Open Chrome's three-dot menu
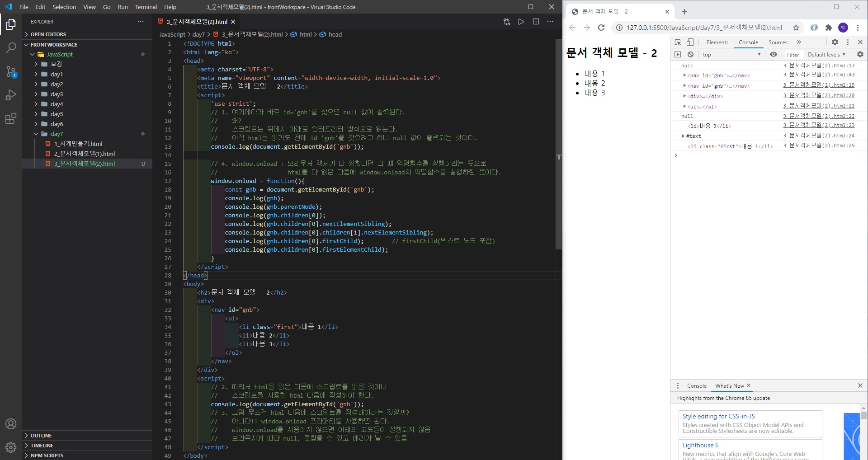This screenshot has height=460, width=868. [x=858, y=28]
